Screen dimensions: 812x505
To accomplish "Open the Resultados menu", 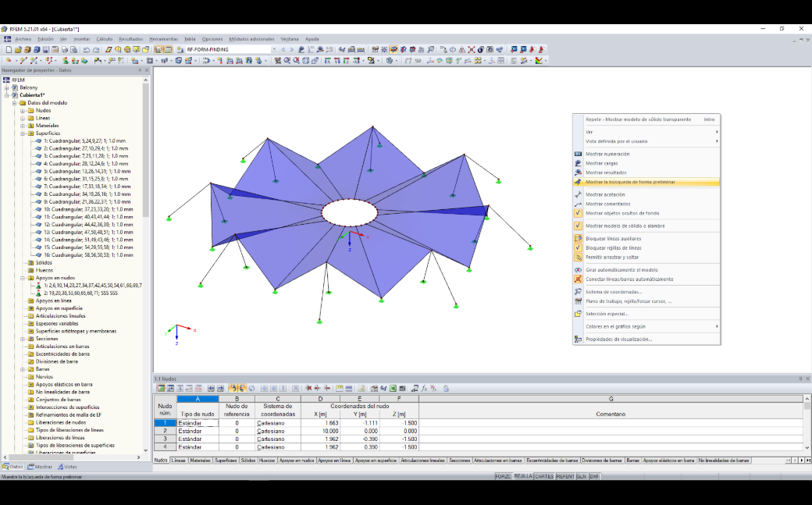I will pos(130,39).
